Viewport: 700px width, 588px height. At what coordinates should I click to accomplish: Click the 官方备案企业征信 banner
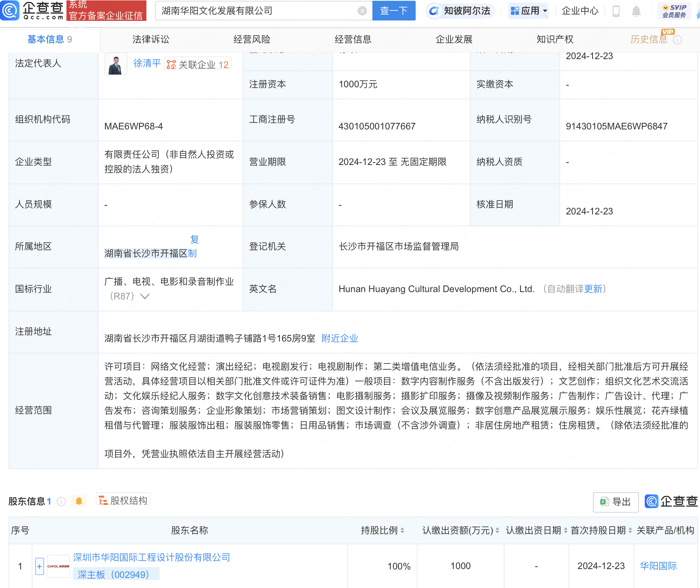[106, 10]
